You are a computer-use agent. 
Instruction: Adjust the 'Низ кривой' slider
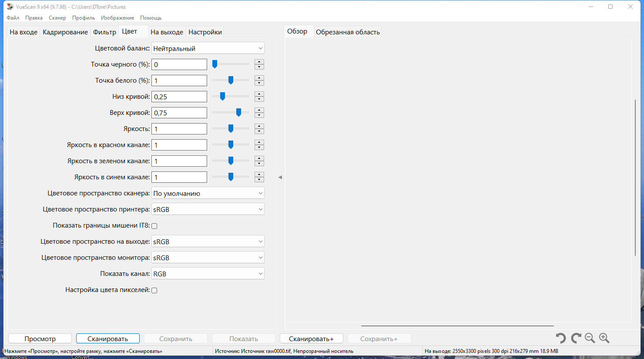click(231, 97)
